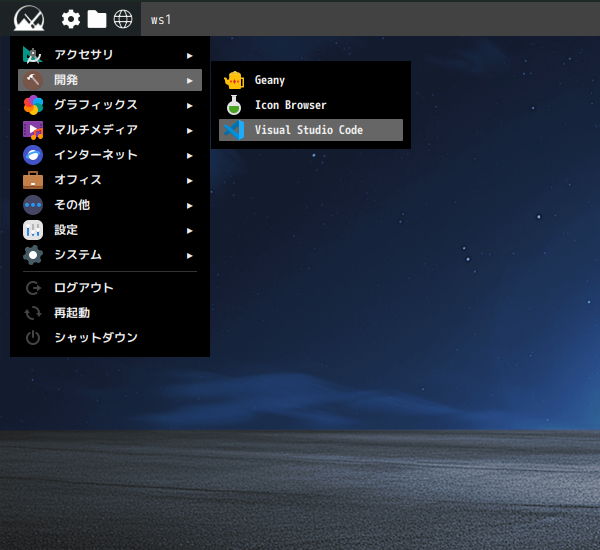Click the ログアウト exit icon
Screen dimensions: 600x550
(33, 288)
